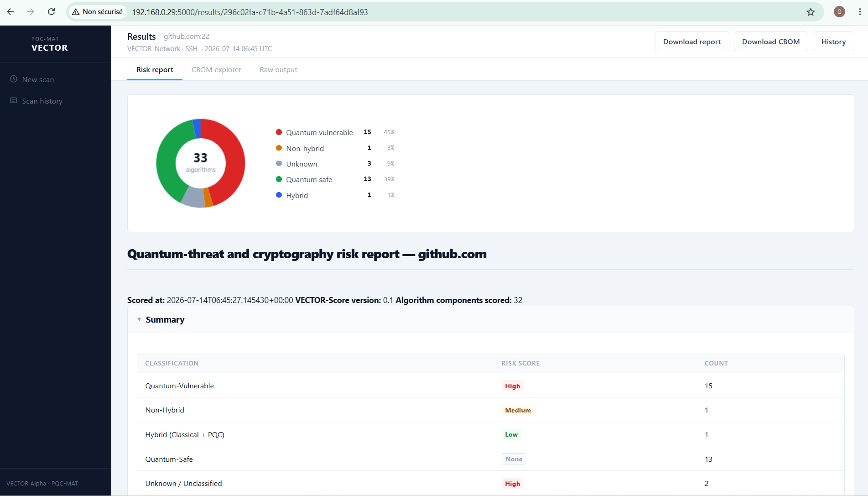Click the RISK SCORE column header
The image size is (868, 496).
coord(520,363)
